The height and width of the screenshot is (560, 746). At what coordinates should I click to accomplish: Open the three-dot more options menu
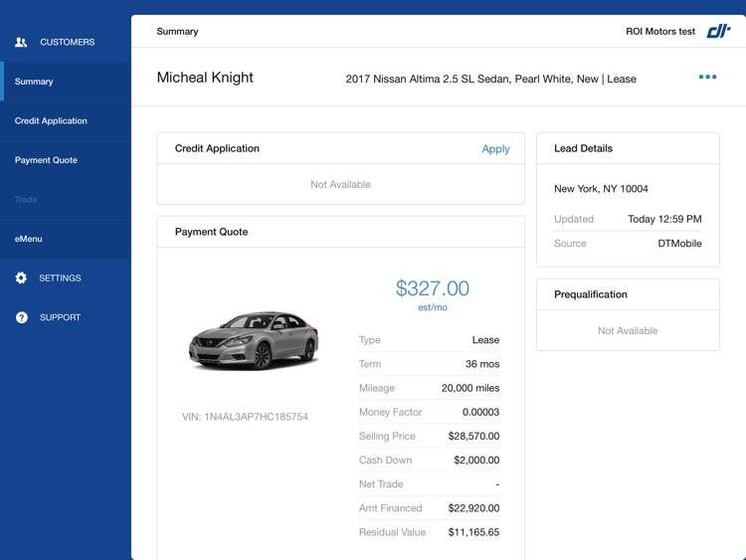(707, 77)
